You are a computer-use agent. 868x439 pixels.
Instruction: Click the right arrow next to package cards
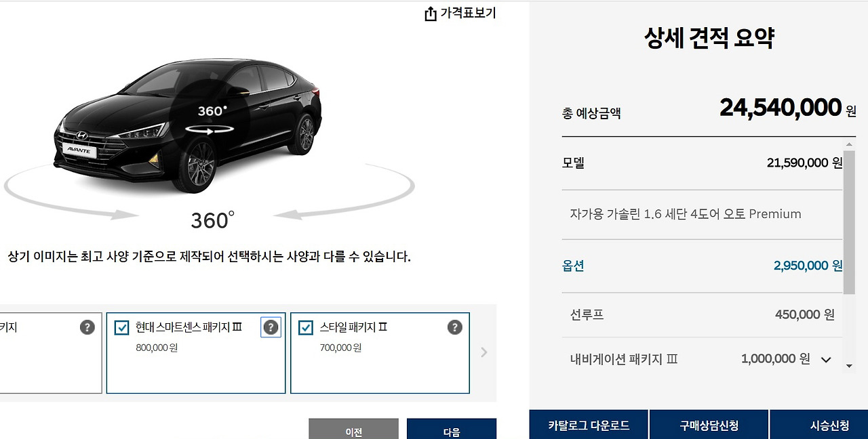click(484, 352)
